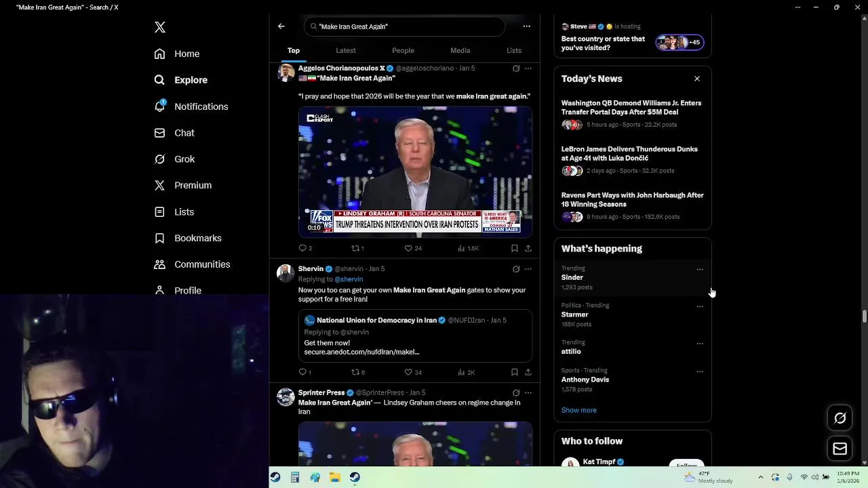868x488 pixels.
Task: Switch to the Latest tab
Action: click(x=346, y=50)
